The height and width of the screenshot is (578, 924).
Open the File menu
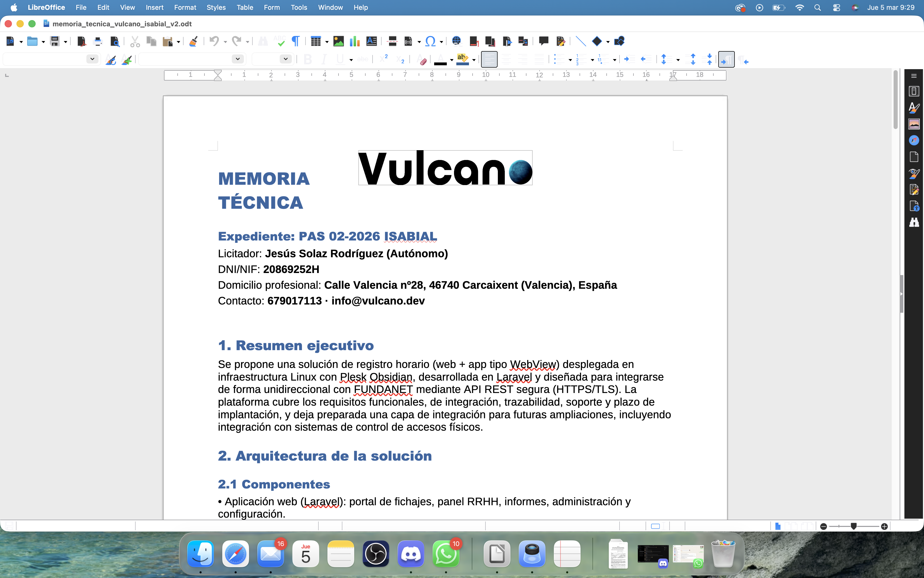pos(81,7)
